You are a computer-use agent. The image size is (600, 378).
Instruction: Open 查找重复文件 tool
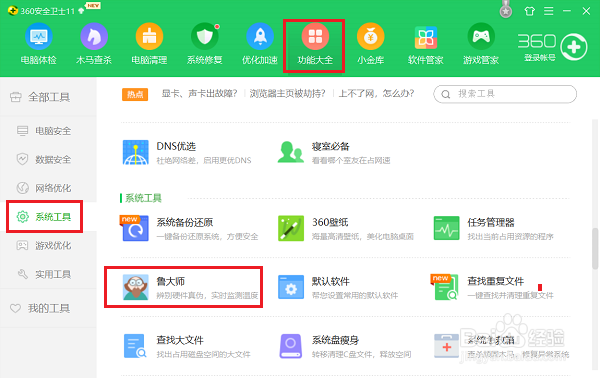point(492,287)
